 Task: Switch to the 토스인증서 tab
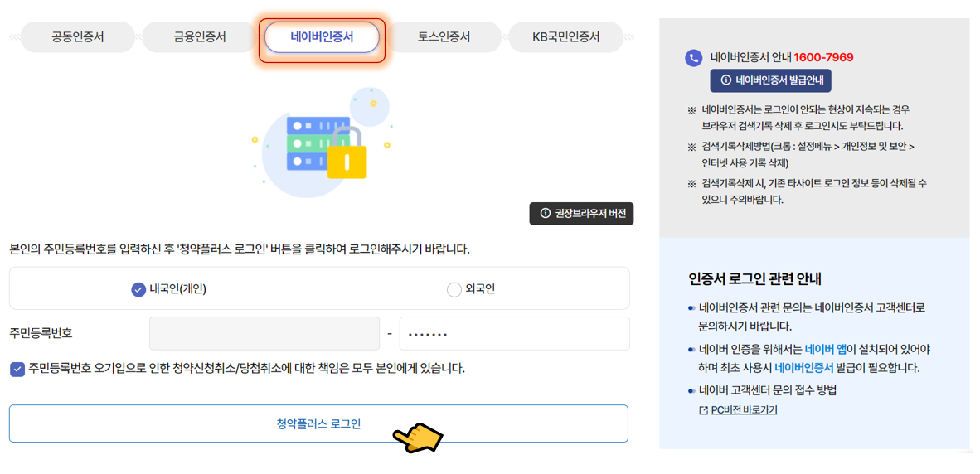click(x=444, y=36)
